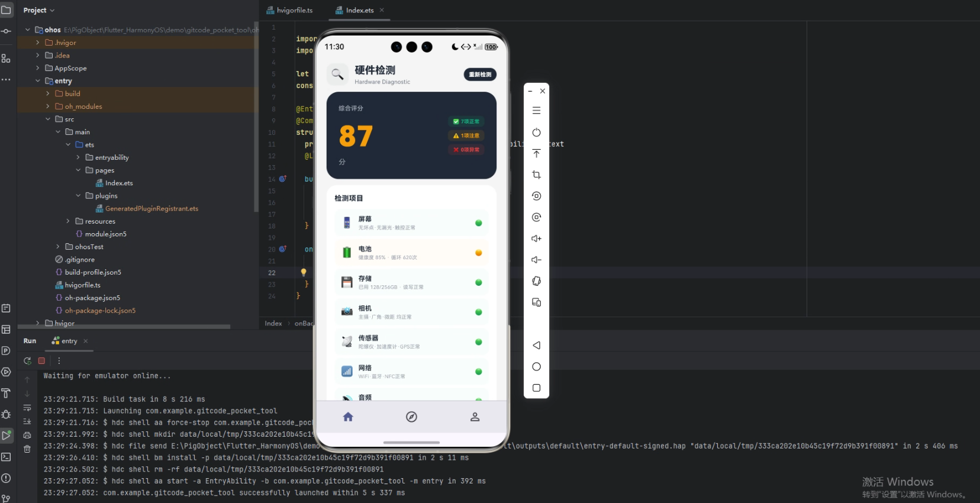Click the emulator multi-screen device icon
Screen dimensions: 980x503
point(536,302)
